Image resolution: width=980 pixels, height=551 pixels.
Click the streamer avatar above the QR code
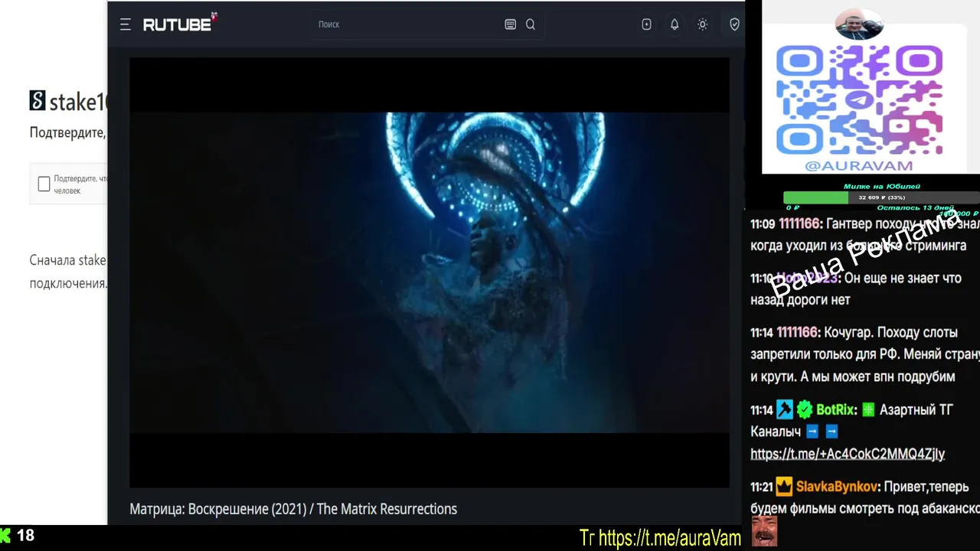click(x=859, y=24)
